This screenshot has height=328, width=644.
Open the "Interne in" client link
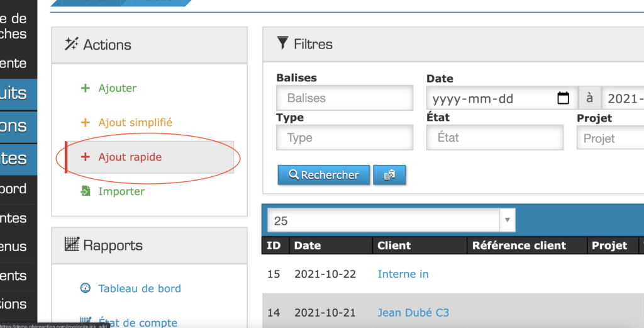tap(403, 274)
